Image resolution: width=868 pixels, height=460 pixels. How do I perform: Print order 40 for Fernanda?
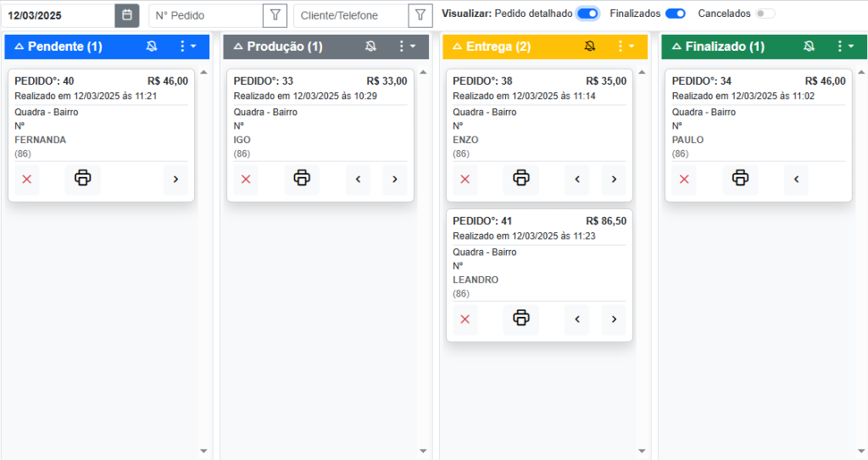click(x=83, y=179)
